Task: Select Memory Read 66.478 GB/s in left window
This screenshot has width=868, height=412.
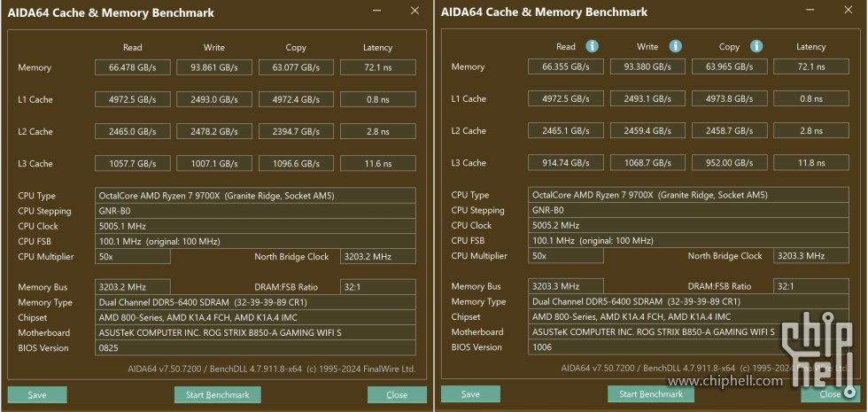Action: [133, 67]
